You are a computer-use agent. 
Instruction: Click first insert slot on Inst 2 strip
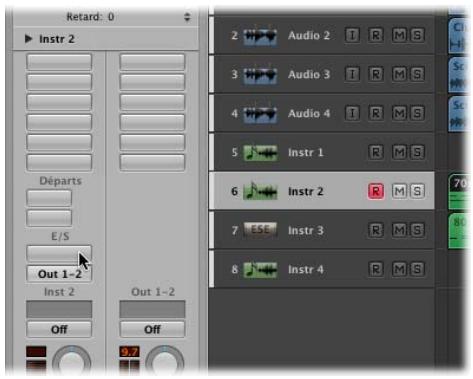click(x=59, y=62)
